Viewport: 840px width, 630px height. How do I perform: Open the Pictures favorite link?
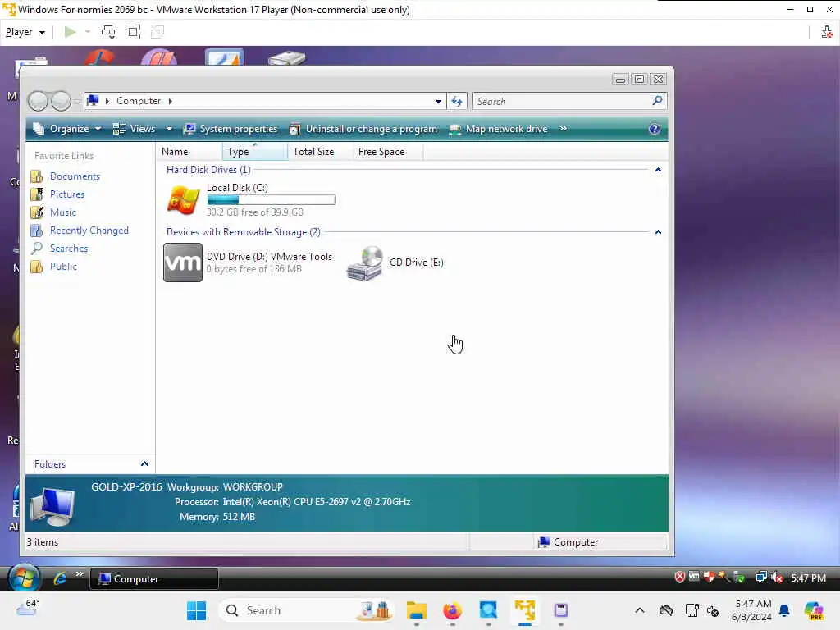pos(67,194)
